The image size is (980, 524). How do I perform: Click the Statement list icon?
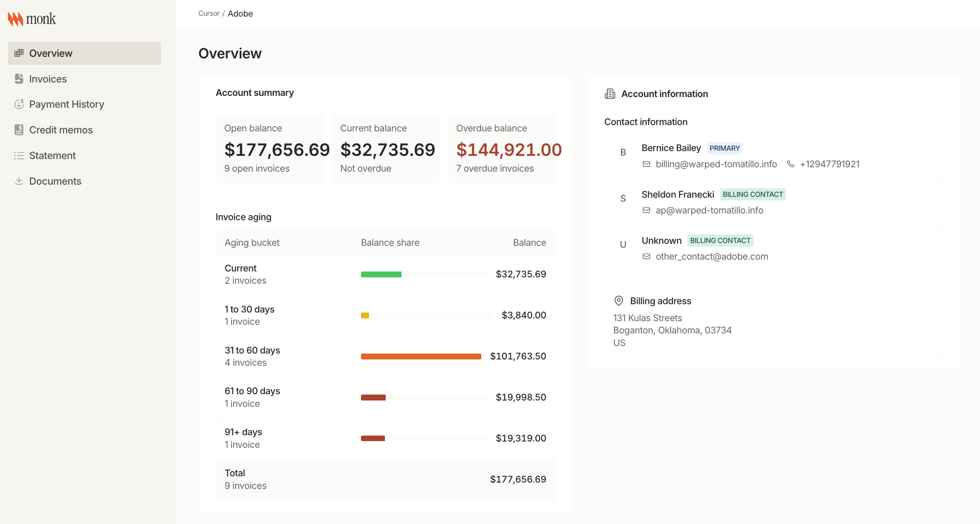coord(19,155)
